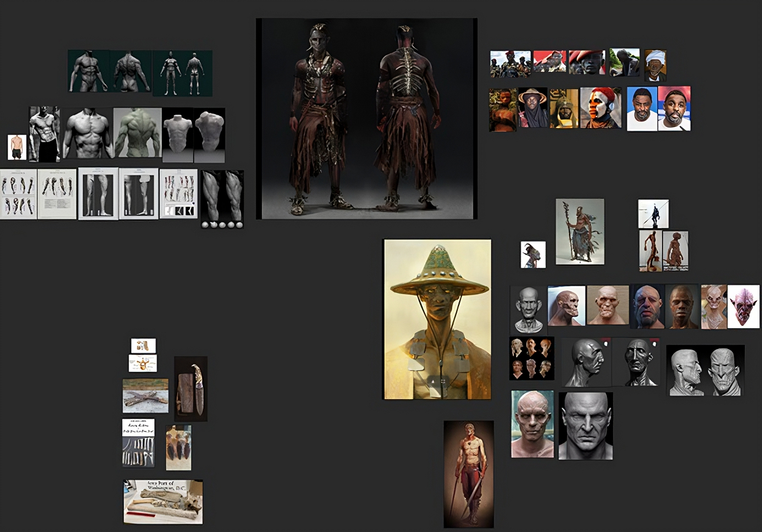Select the gray abdominal torso sculpt
The image size is (762, 532).
tap(88, 134)
